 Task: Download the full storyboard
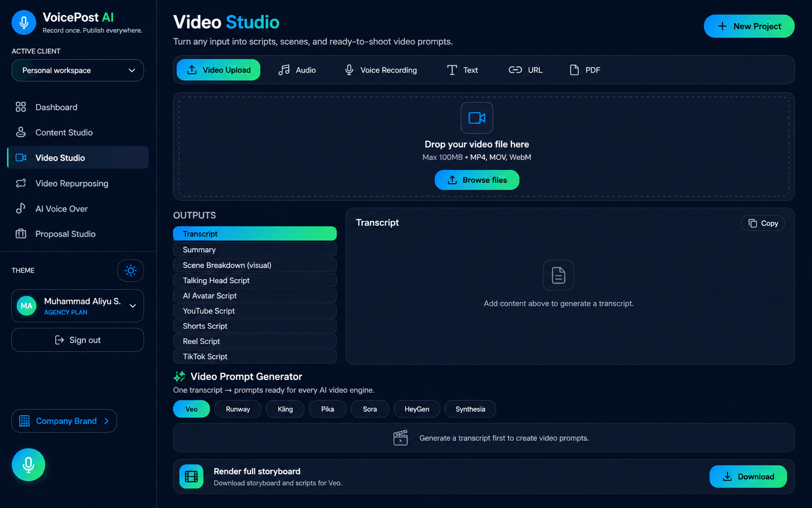(748, 477)
